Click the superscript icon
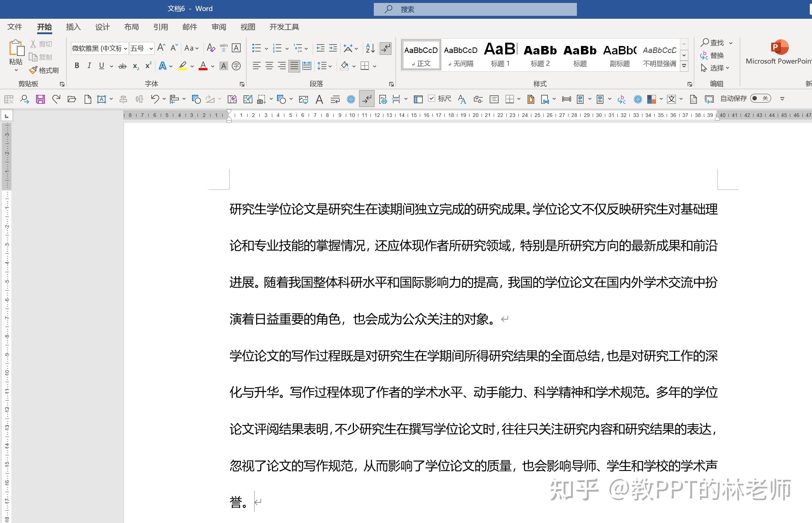 click(x=148, y=66)
